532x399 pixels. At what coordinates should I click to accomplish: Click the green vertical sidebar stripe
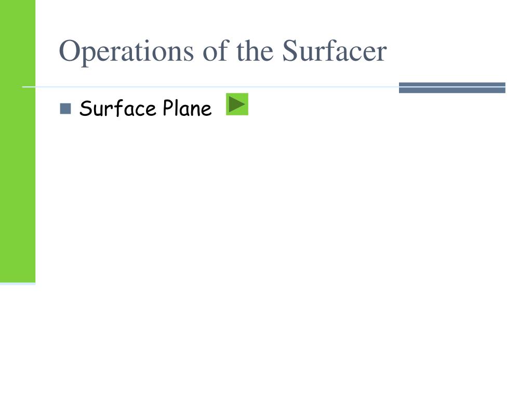tap(18, 141)
